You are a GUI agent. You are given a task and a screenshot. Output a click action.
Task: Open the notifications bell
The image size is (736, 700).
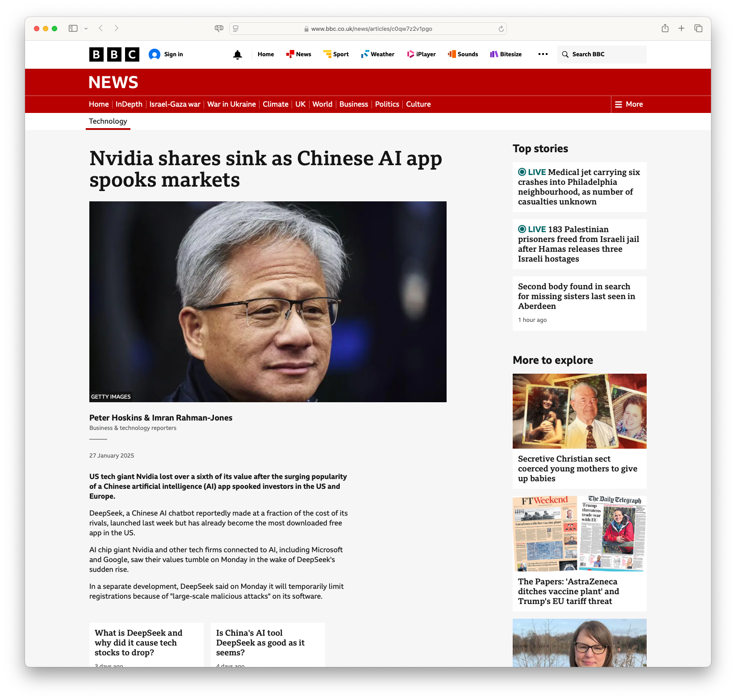coord(238,54)
